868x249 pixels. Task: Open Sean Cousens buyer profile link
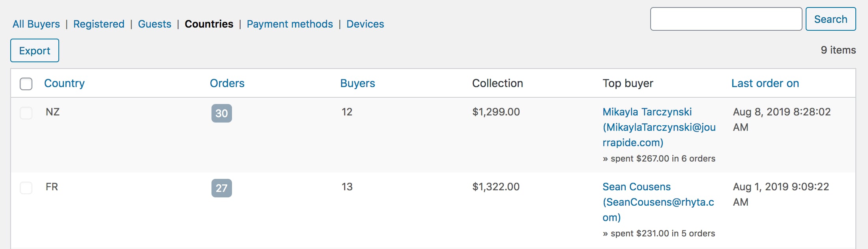pos(658,202)
